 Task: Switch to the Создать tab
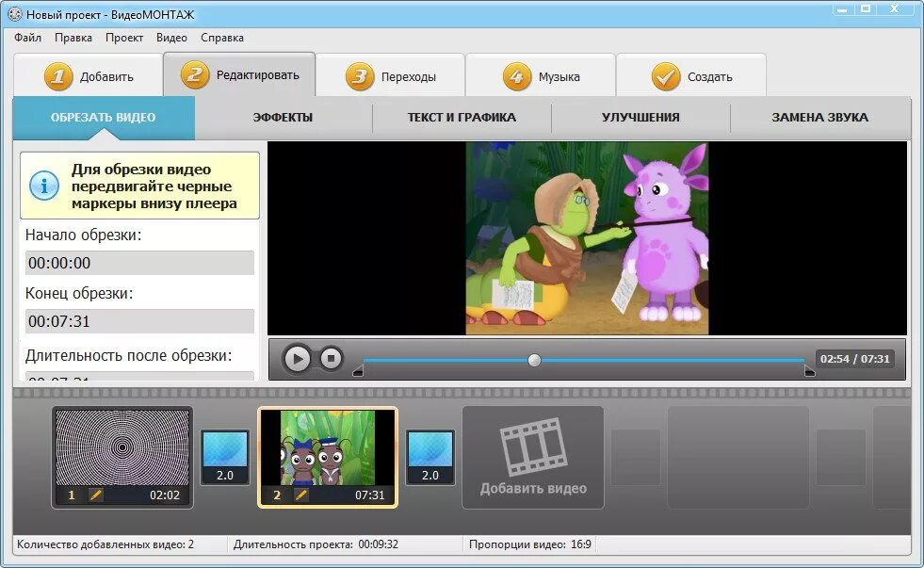pyautogui.click(x=691, y=76)
